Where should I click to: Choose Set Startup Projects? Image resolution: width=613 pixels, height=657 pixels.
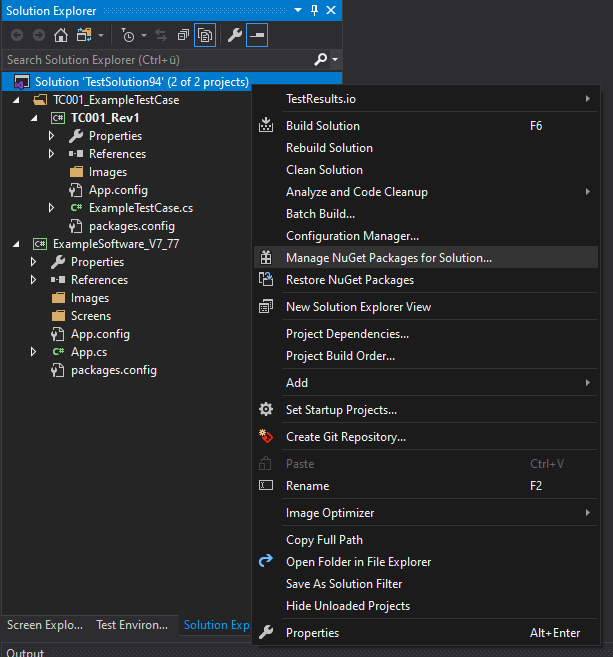point(426,410)
